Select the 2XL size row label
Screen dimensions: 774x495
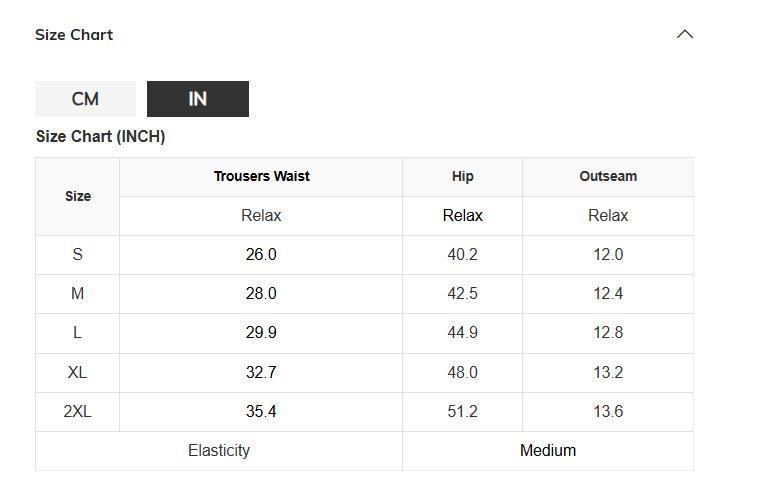(x=77, y=411)
